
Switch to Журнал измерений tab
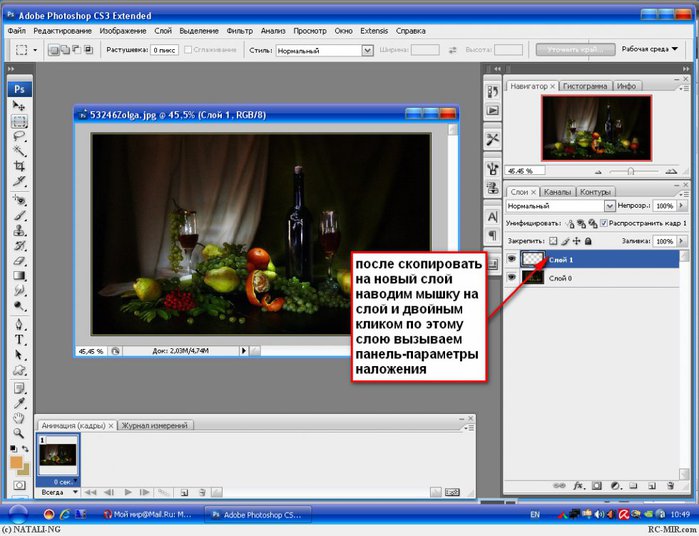coord(155,425)
